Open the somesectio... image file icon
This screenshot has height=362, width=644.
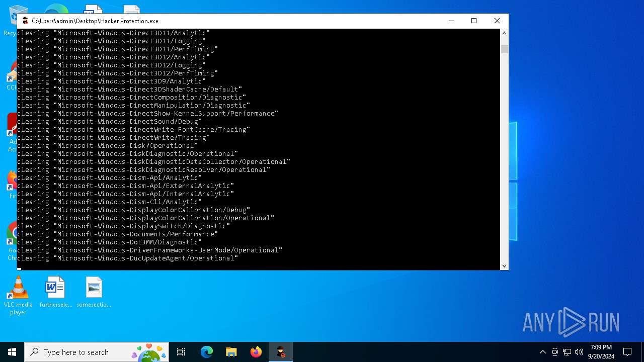pyautogui.click(x=94, y=292)
